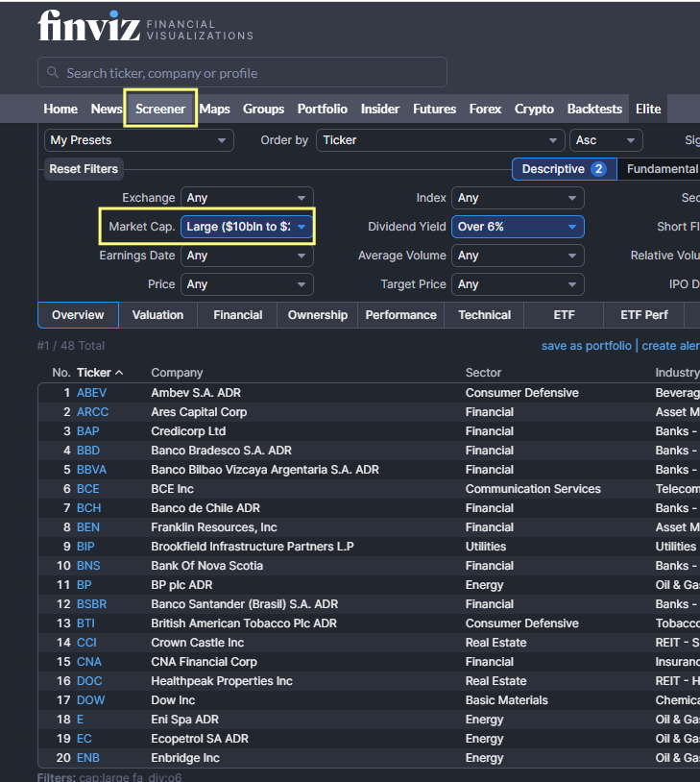Sort by the Sector column header
The height and width of the screenshot is (782, 700).
(483, 373)
